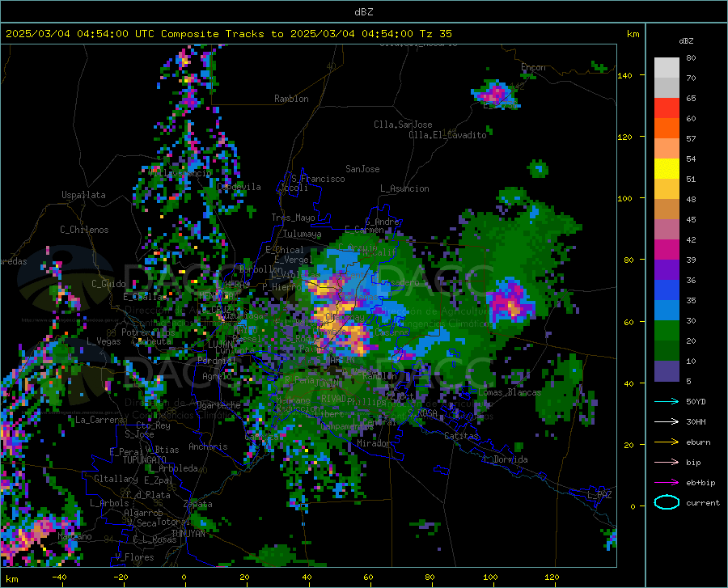The image size is (728, 588).
Task: Click the bip pink arrow legend icon
Action: pos(667,463)
